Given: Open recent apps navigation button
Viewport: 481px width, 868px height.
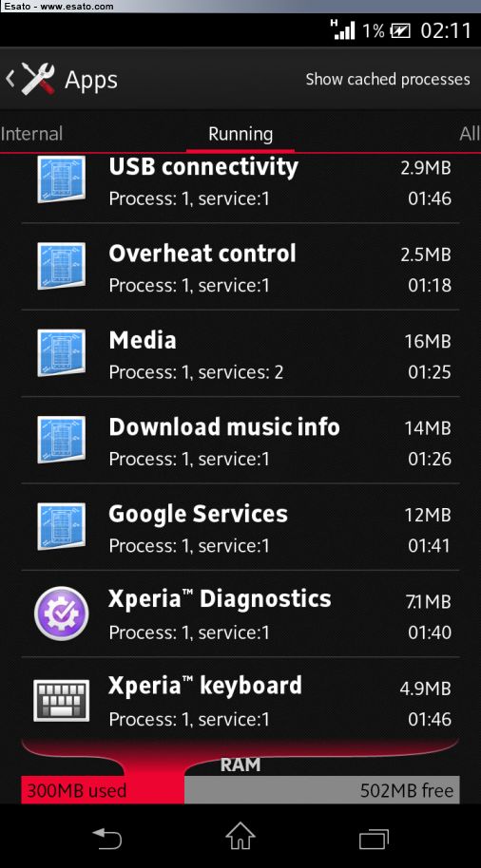Looking at the screenshot, I should [x=374, y=839].
